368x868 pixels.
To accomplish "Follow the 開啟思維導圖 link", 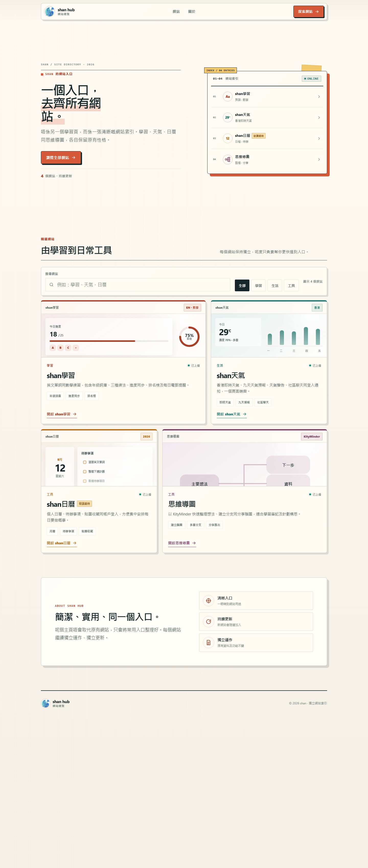I will coord(182,543).
